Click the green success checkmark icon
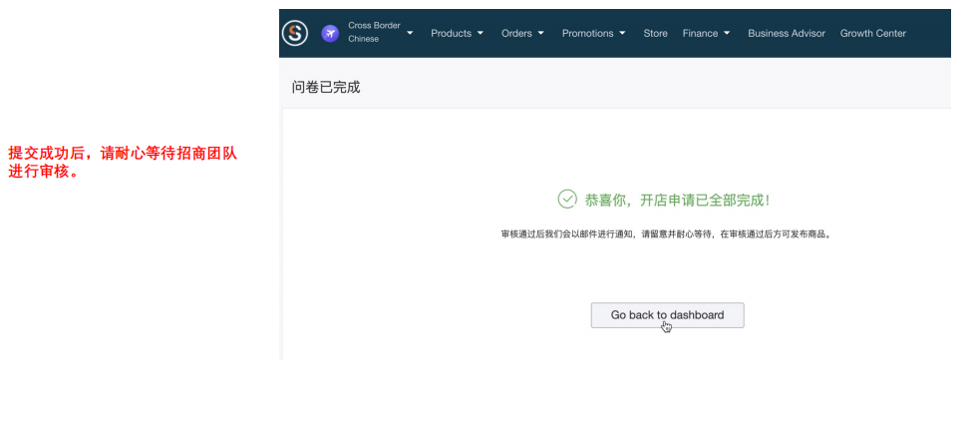 point(567,199)
